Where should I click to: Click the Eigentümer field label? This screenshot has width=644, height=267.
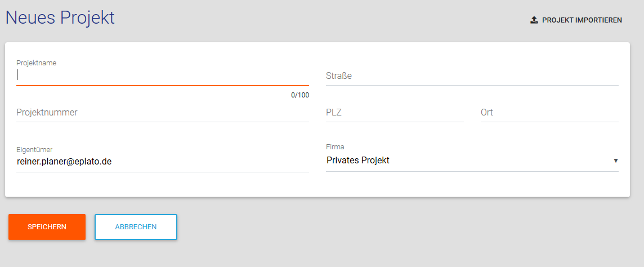(34, 149)
